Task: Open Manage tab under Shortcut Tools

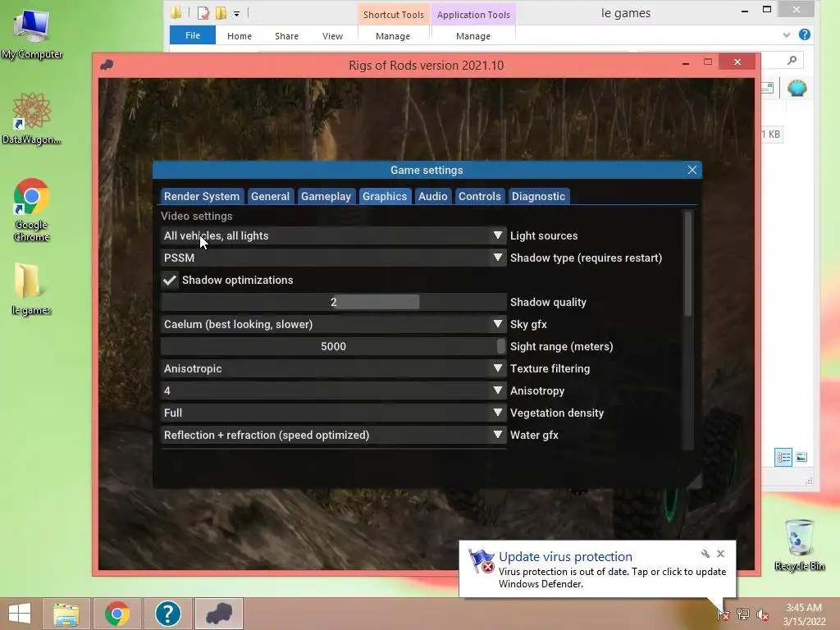Action: (x=393, y=36)
